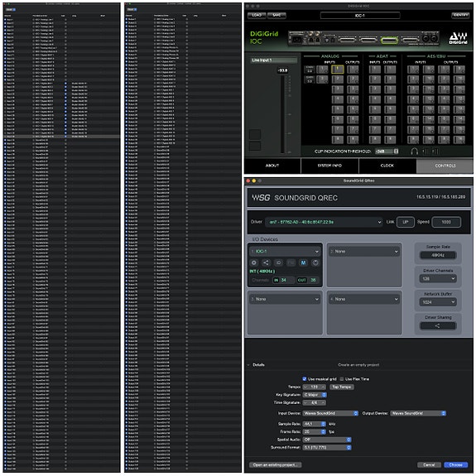
Task: Open the Network Buffer dropdown
Action: [x=437, y=302]
